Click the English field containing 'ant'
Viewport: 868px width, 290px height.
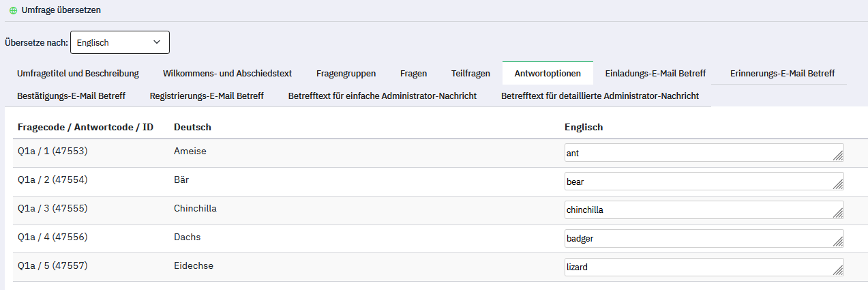click(x=695, y=154)
